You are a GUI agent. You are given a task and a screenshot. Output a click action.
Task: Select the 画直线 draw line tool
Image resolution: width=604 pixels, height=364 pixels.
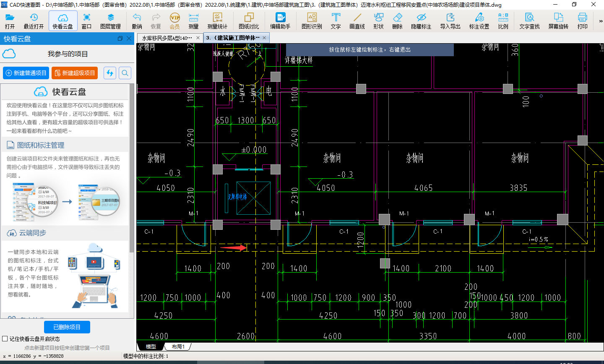357,21
